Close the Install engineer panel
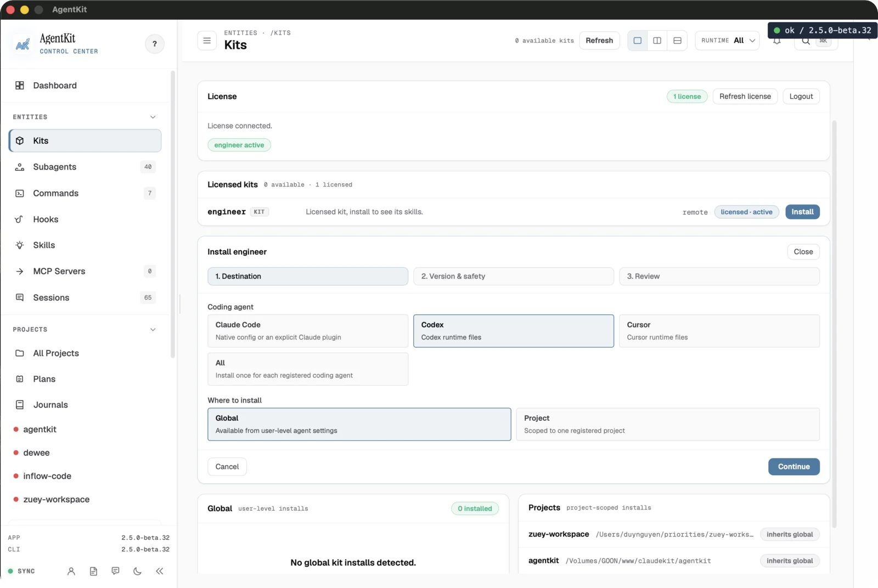The image size is (878, 588). [803, 252]
